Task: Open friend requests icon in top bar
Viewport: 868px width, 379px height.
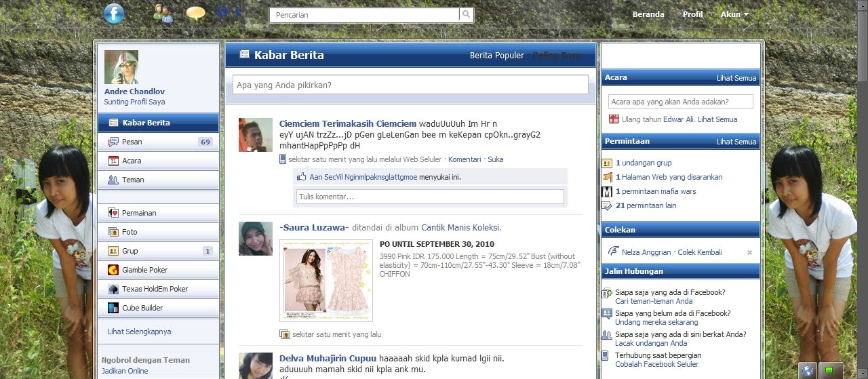Action: pyautogui.click(x=163, y=13)
